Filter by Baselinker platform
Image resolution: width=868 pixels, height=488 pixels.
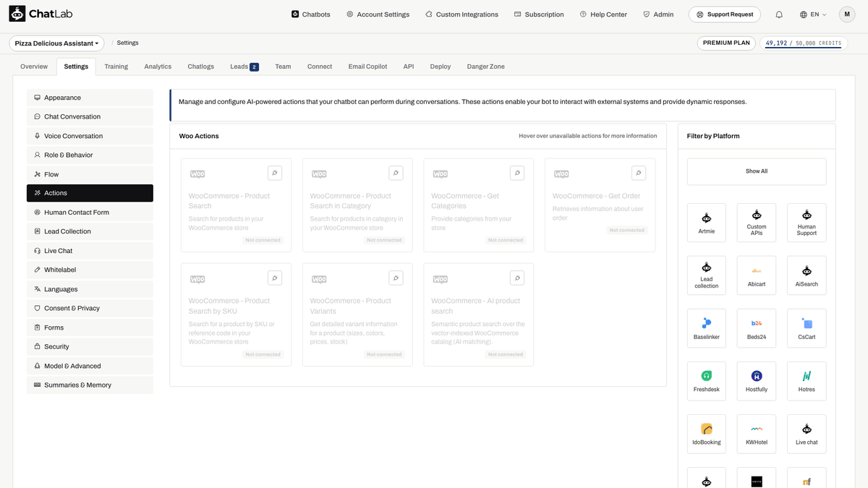[x=707, y=328]
